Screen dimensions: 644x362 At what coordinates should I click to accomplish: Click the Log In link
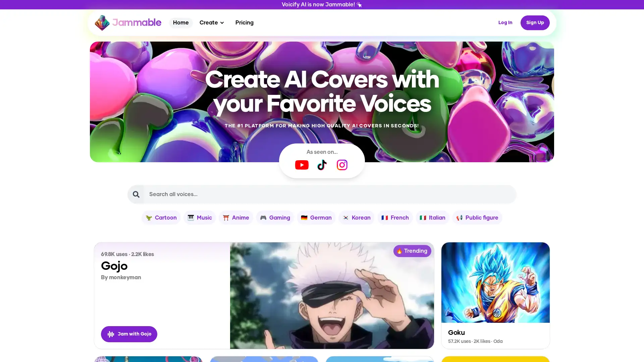point(505,22)
